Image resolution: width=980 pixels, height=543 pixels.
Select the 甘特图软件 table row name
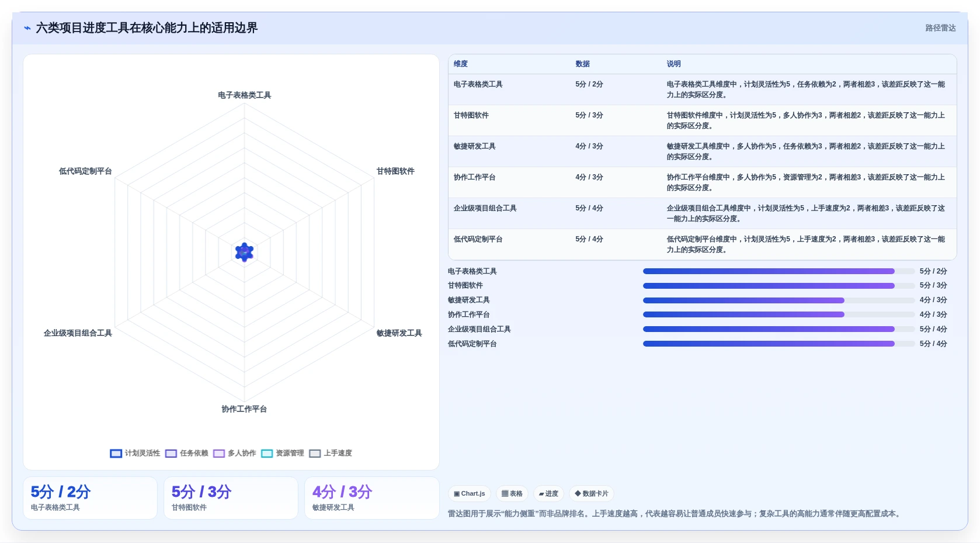click(471, 115)
